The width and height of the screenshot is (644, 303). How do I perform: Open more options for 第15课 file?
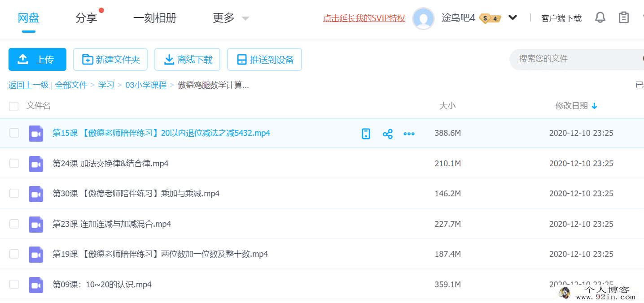409,134
